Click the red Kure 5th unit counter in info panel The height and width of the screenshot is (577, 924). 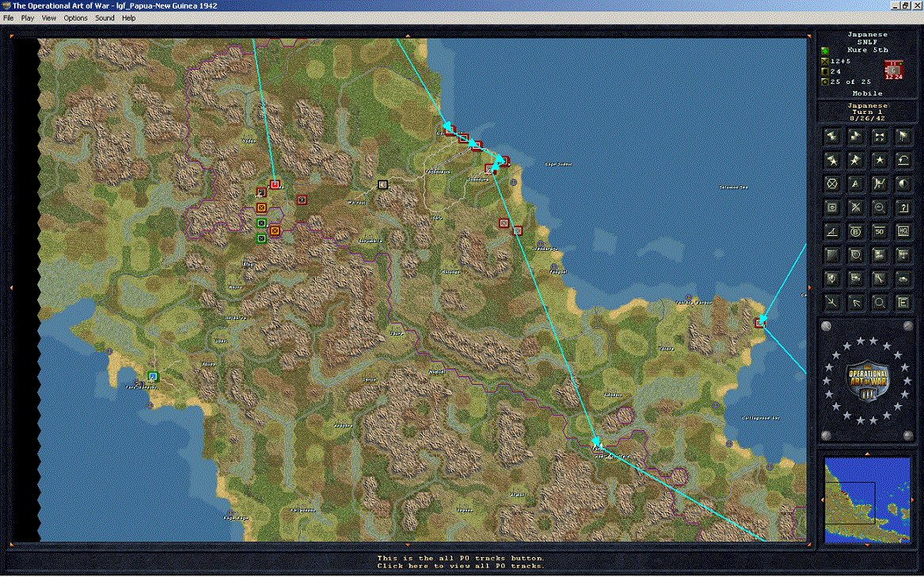pyautogui.click(x=894, y=70)
